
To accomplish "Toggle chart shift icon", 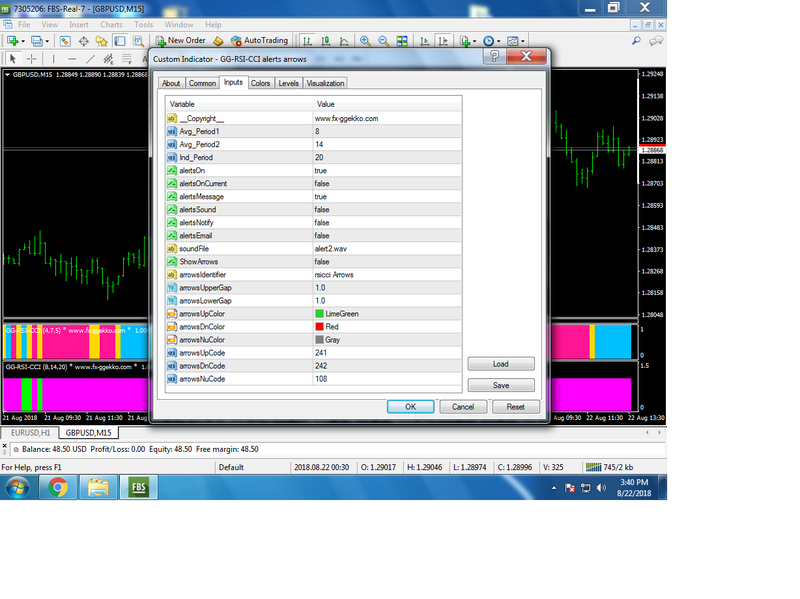I will 443,41.
